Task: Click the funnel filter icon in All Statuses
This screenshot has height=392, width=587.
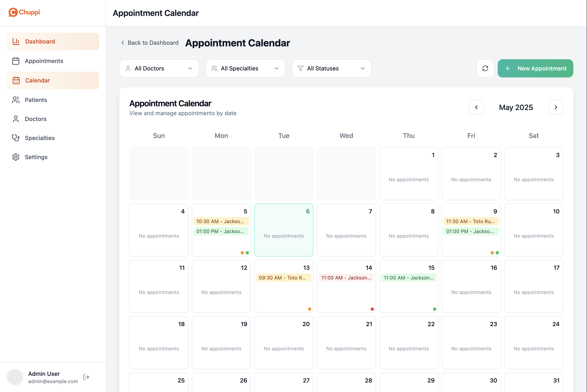Action: [300, 68]
